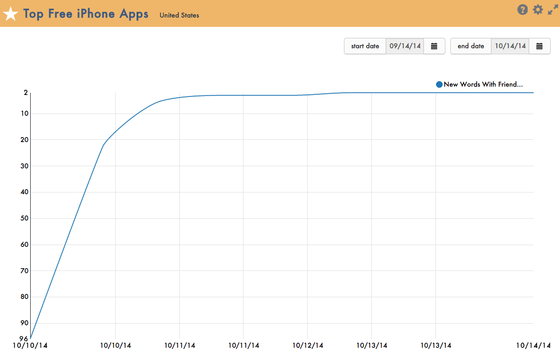Open the end date calendar picker
The width and height of the screenshot is (560, 362).
tap(539, 46)
